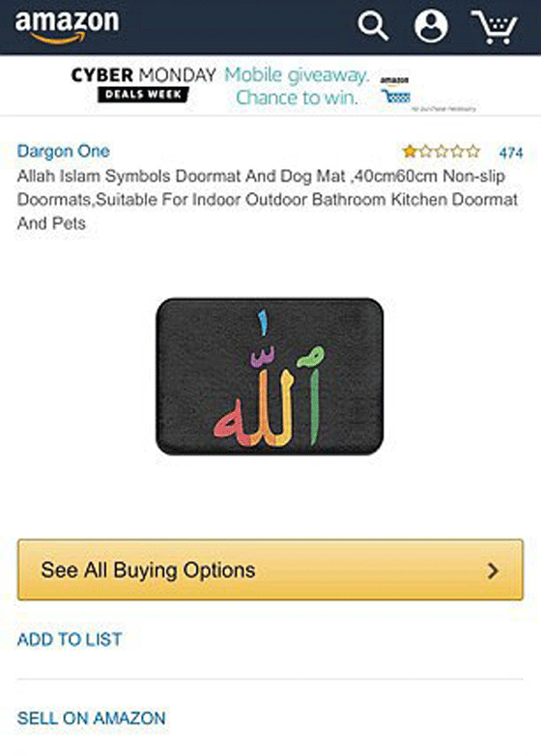
Task: Click the black Deals Week badge
Action: (x=143, y=95)
